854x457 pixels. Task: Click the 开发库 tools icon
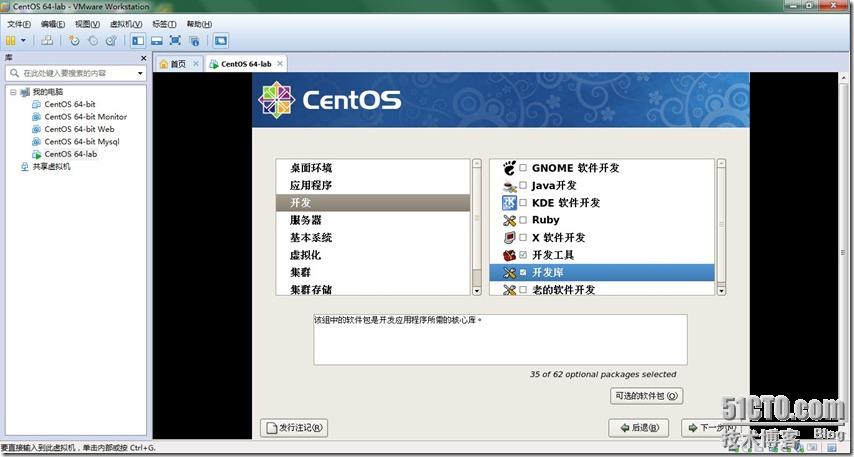coord(509,272)
